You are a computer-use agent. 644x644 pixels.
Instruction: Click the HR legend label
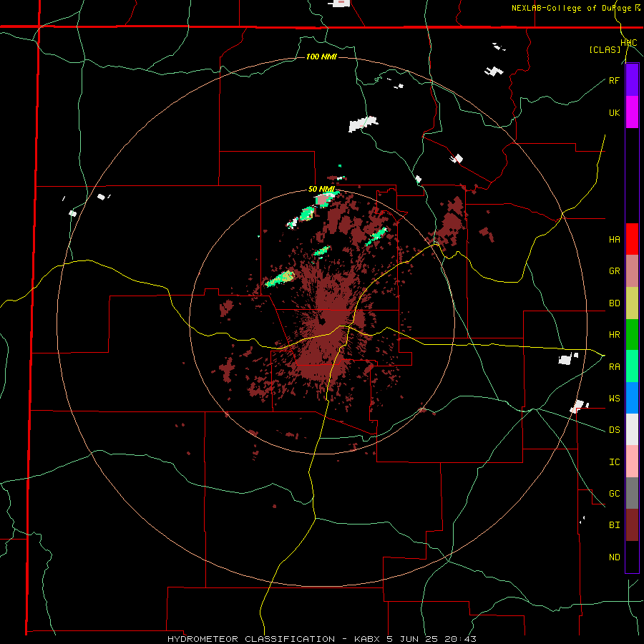point(614,335)
